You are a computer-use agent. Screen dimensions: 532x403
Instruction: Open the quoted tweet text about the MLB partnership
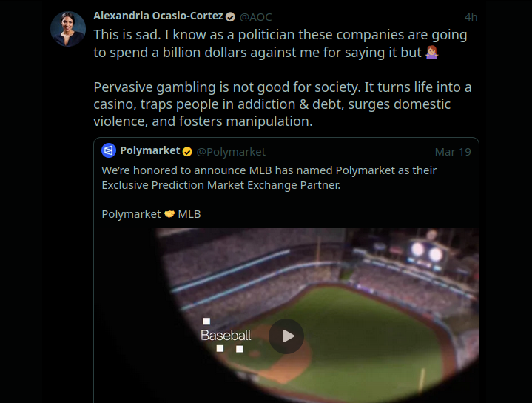coord(269,178)
